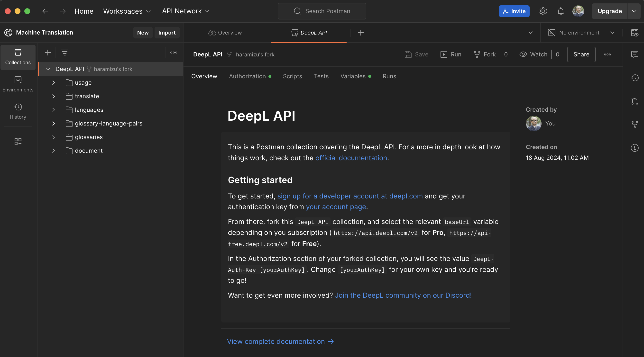Click the plus icon to create new collection

pyautogui.click(x=47, y=53)
